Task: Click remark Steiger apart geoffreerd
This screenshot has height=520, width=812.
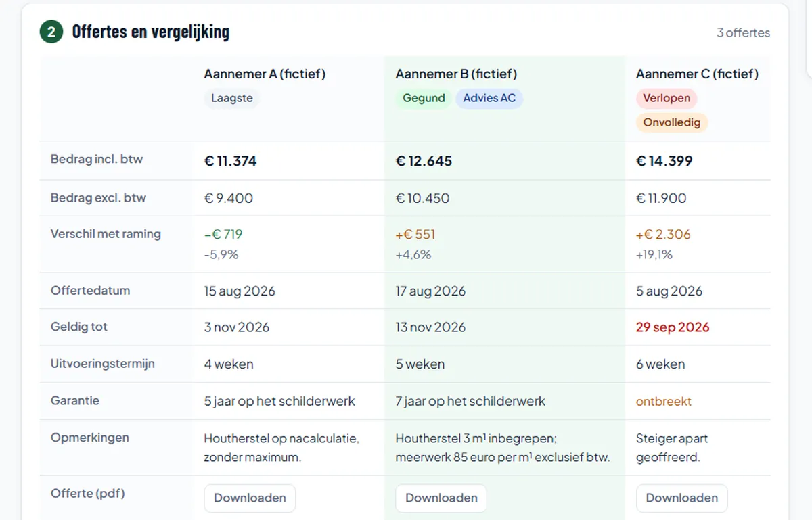Action: point(672,448)
